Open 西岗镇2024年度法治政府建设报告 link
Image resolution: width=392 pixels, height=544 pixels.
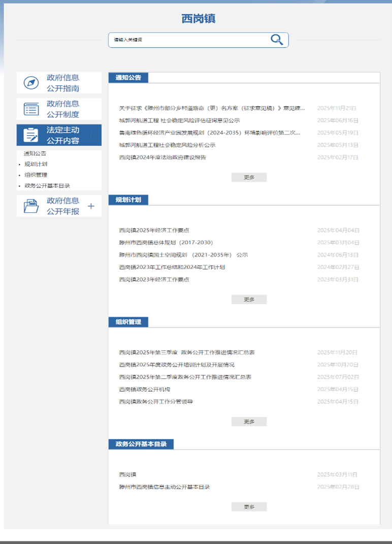click(x=162, y=157)
